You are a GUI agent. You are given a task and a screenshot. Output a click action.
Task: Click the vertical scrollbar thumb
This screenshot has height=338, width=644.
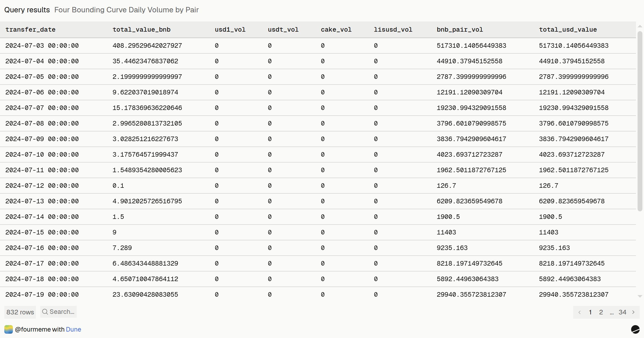tap(640, 121)
